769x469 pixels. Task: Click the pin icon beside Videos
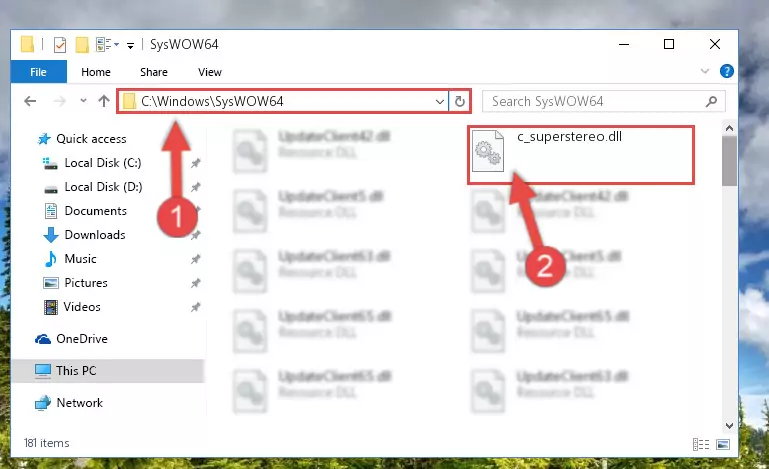[x=195, y=307]
